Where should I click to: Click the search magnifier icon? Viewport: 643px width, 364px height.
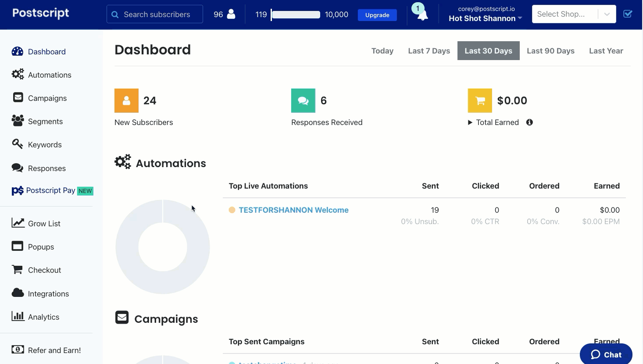[x=115, y=14]
